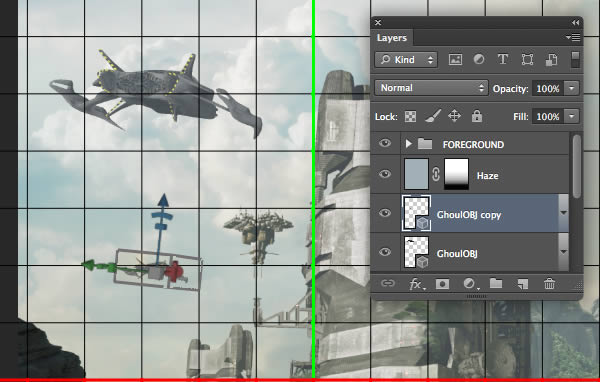
Task: Toggle the layer filtering switch
Action: click(x=575, y=60)
